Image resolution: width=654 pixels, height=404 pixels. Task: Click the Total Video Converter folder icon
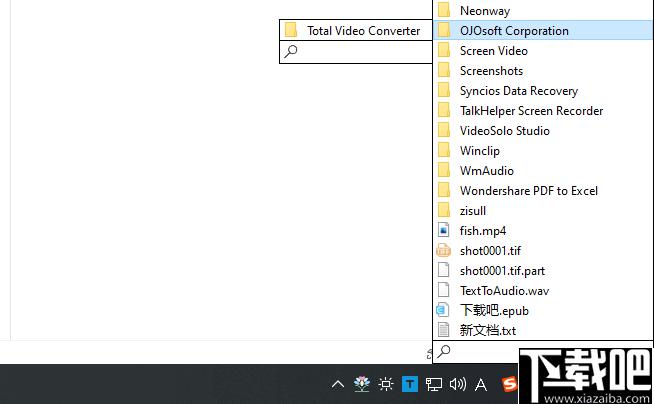pyautogui.click(x=291, y=30)
